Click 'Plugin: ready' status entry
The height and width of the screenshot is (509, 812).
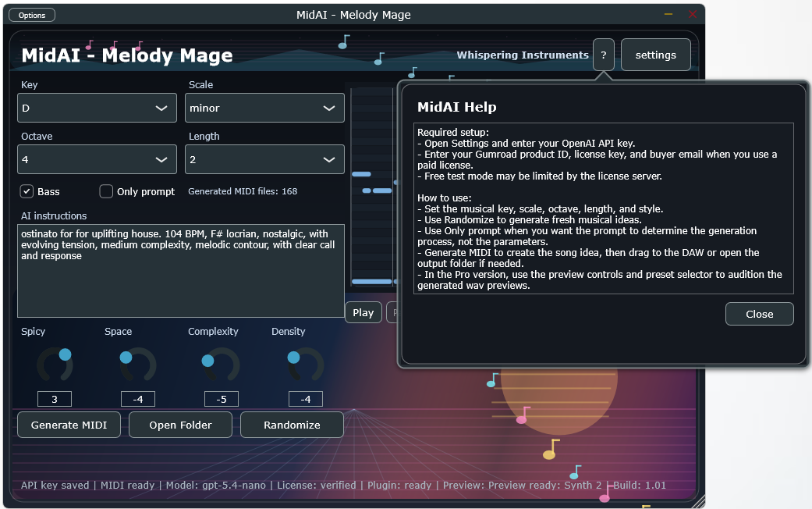399,485
